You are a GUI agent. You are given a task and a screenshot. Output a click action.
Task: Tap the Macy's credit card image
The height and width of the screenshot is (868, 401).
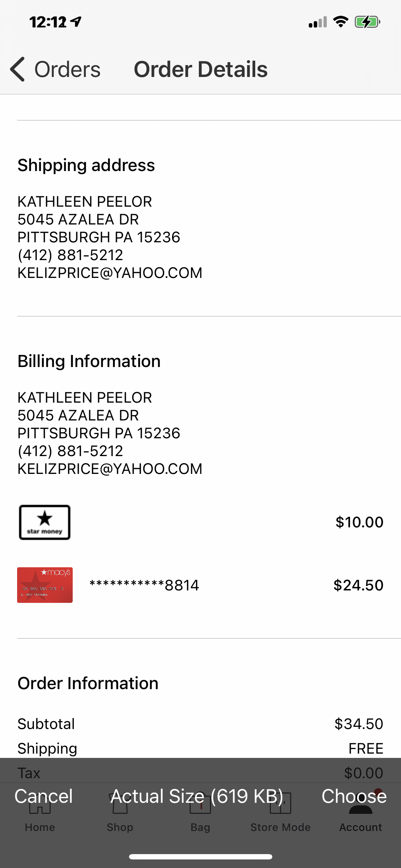(x=45, y=585)
